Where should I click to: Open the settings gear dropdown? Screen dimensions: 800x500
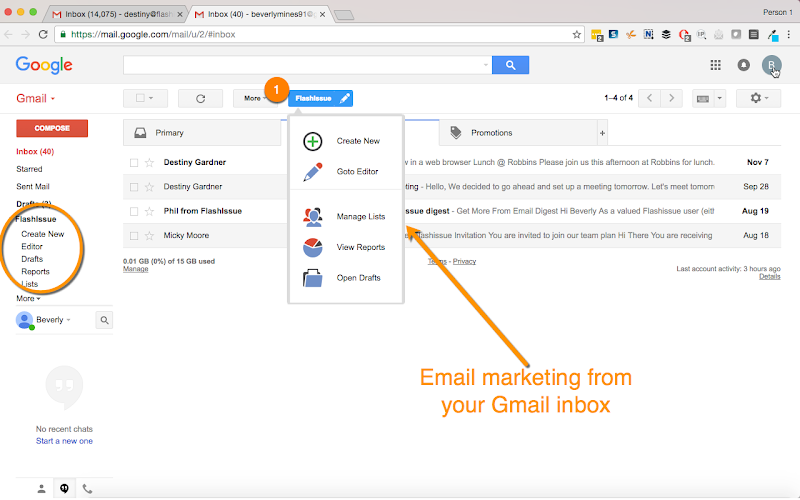tap(758, 98)
